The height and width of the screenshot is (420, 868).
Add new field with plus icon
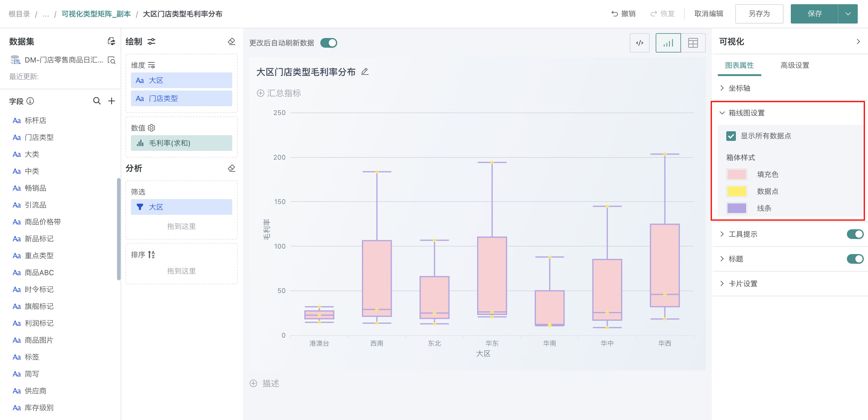(x=112, y=101)
